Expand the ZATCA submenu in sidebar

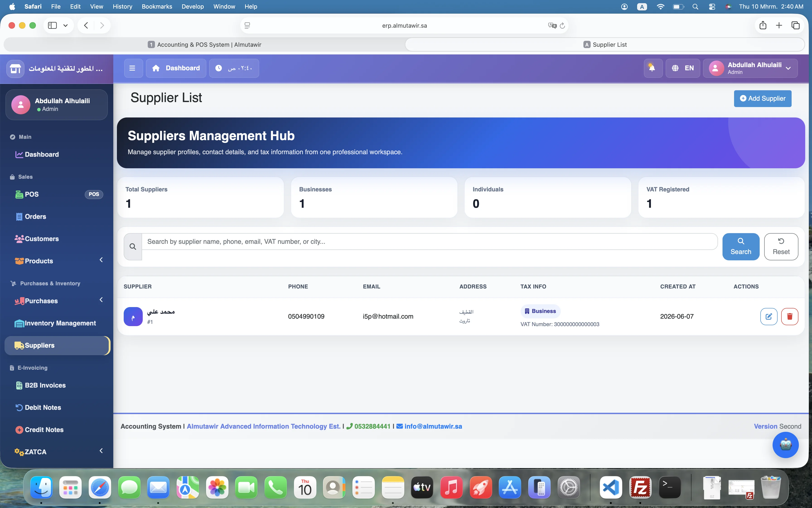pyautogui.click(x=101, y=451)
